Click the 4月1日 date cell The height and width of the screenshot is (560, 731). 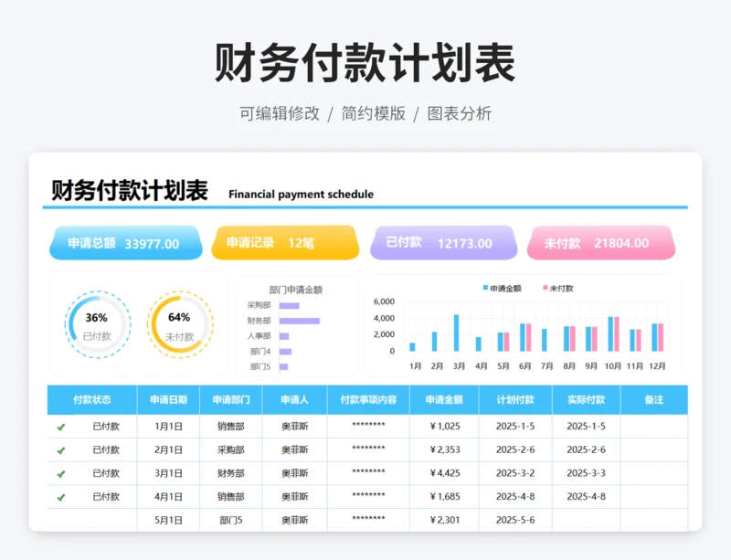[x=168, y=497]
